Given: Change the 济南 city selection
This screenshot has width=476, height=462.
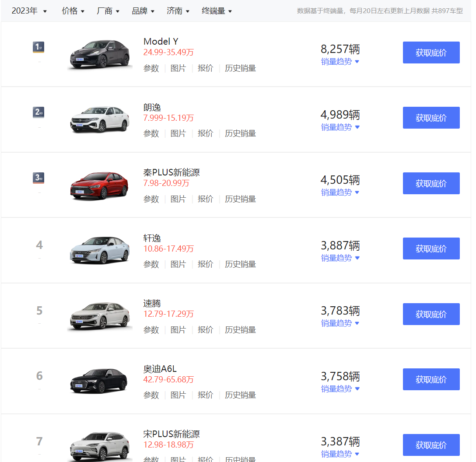Looking at the screenshot, I should pyautogui.click(x=178, y=11).
